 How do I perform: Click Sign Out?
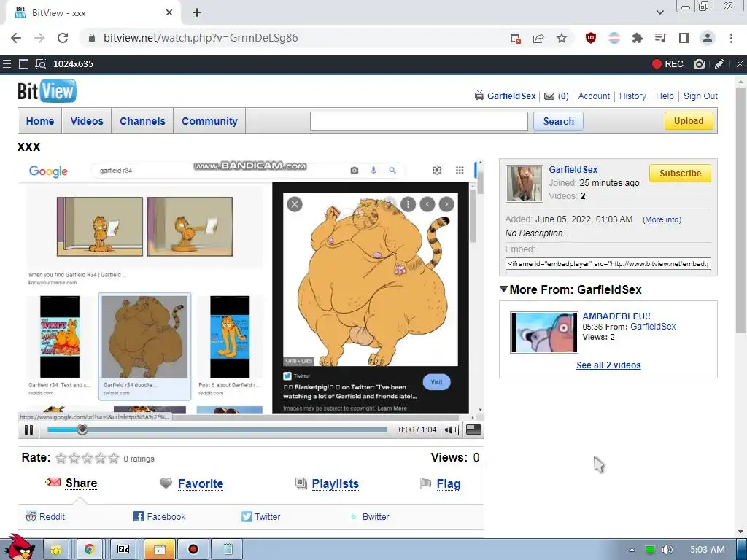[700, 96]
